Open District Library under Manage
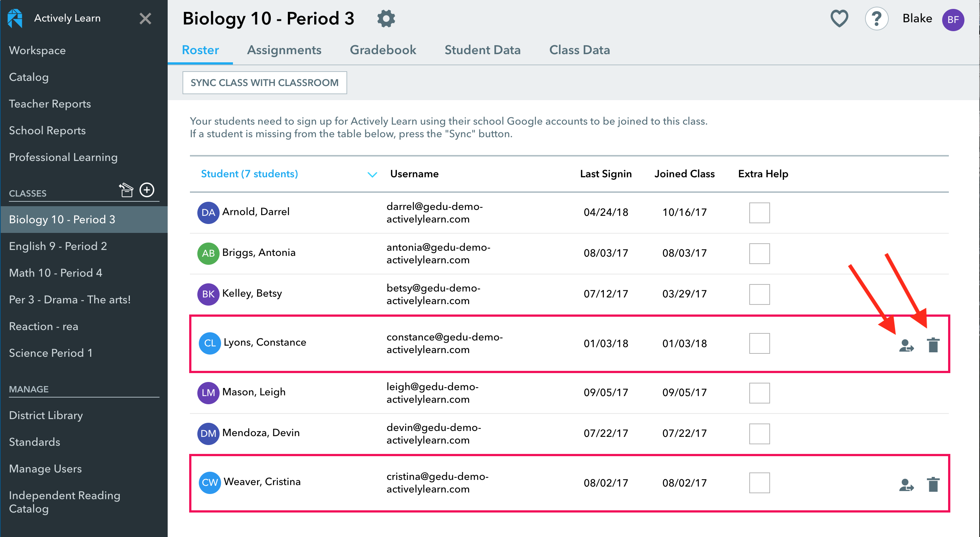980x537 pixels. [46, 415]
